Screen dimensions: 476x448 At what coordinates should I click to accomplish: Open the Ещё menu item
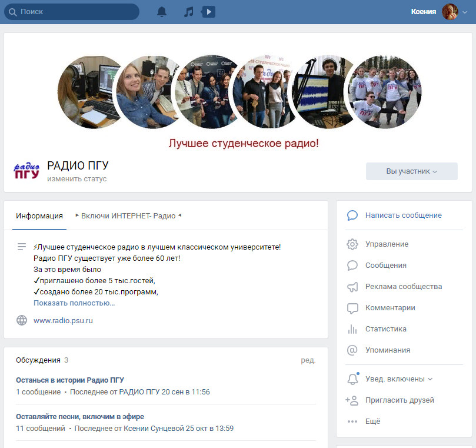click(x=373, y=422)
